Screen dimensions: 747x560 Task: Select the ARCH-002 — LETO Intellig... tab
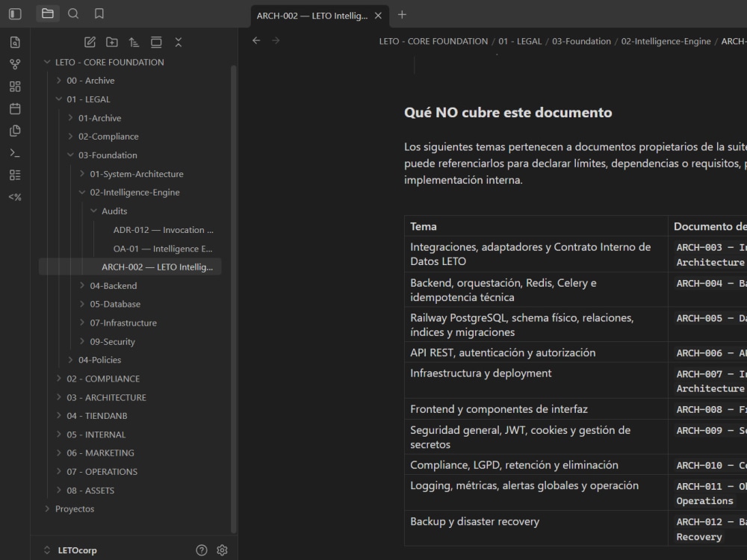[312, 16]
